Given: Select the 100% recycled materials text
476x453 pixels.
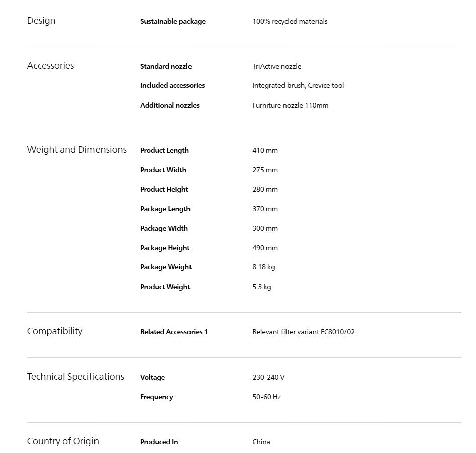Looking at the screenshot, I should click(x=290, y=21).
